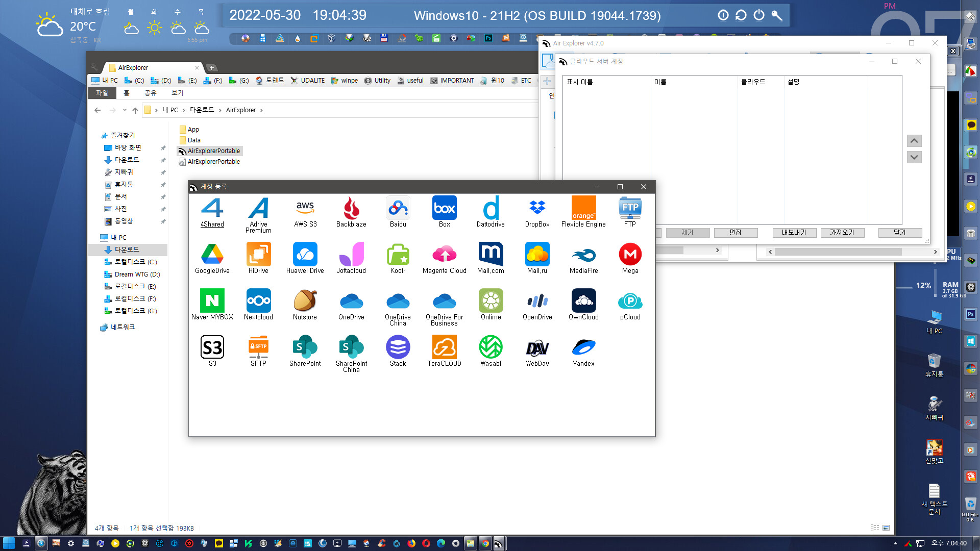Expand AirExplorer breadcrumb chevron
This screenshot has height=551, width=980.
[261, 110]
